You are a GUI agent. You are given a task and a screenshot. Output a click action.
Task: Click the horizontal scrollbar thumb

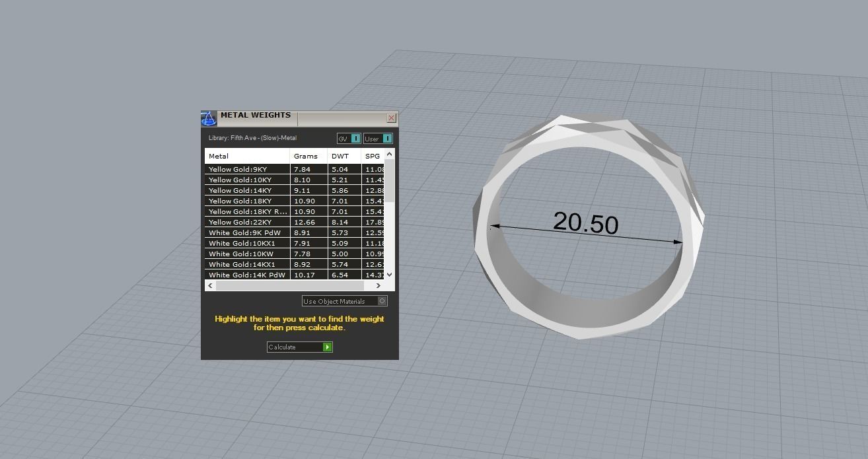pyautogui.click(x=290, y=285)
